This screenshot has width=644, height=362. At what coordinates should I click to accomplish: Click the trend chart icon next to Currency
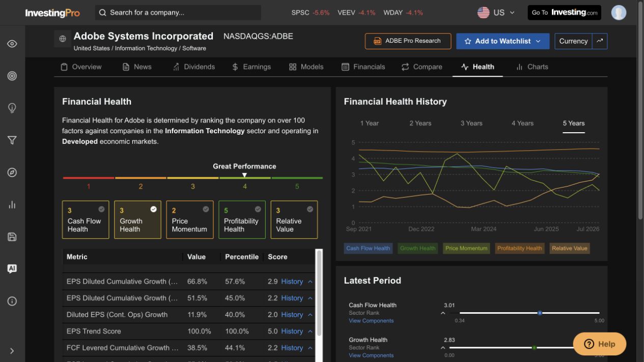pos(600,41)
